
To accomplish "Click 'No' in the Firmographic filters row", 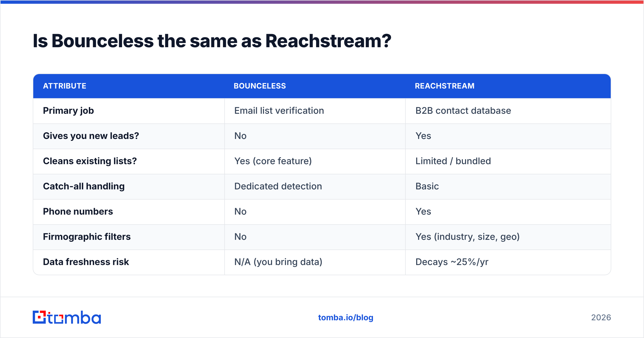I will coord(240,237).
